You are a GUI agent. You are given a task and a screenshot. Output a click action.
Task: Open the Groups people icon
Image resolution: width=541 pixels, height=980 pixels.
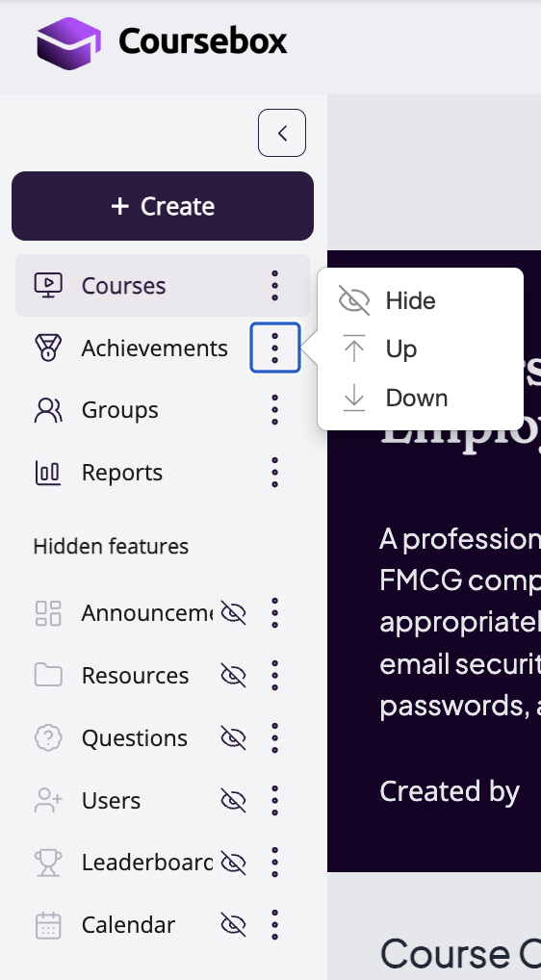click(x=48, y=410)
